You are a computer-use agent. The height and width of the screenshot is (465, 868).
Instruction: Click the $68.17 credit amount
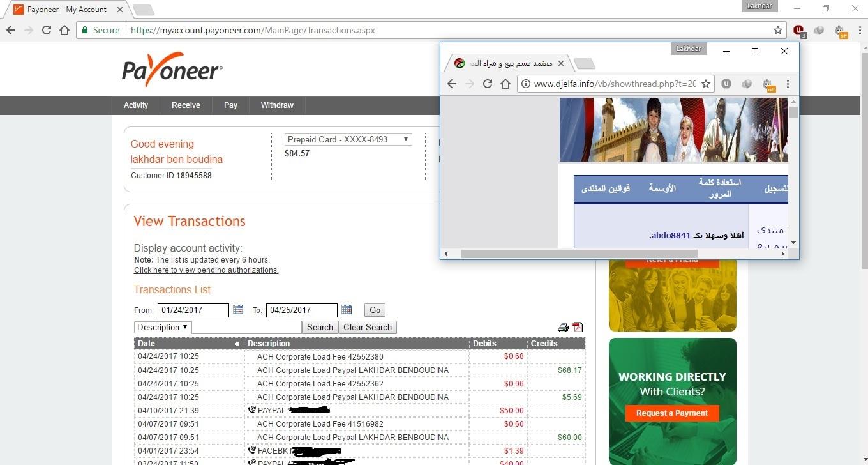click(x=569, y=370)
